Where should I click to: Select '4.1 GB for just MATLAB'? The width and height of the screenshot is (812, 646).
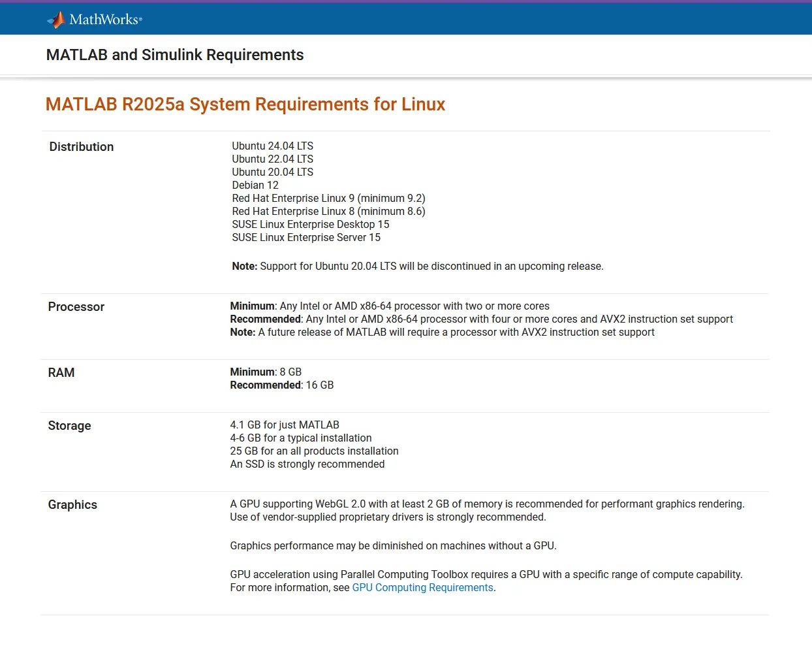click(285, 425)
